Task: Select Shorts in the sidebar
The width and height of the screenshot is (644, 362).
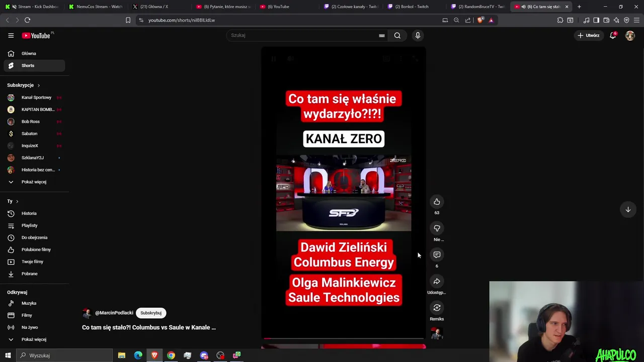Action: [34, 65]
